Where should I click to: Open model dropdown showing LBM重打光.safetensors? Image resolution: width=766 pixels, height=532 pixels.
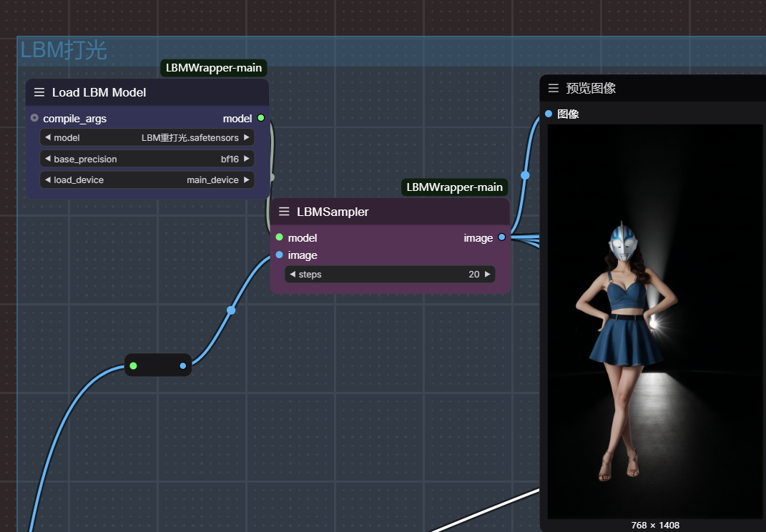coord(147,137)
